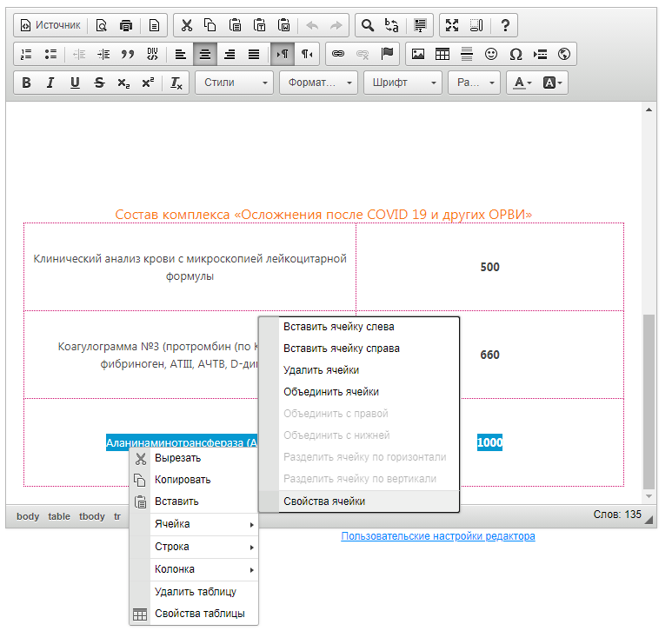The height and width of the screenshot is (631, 672).
Task: Maximize the editor with the fullscreen icon
Action: click(x=451, y=25)
